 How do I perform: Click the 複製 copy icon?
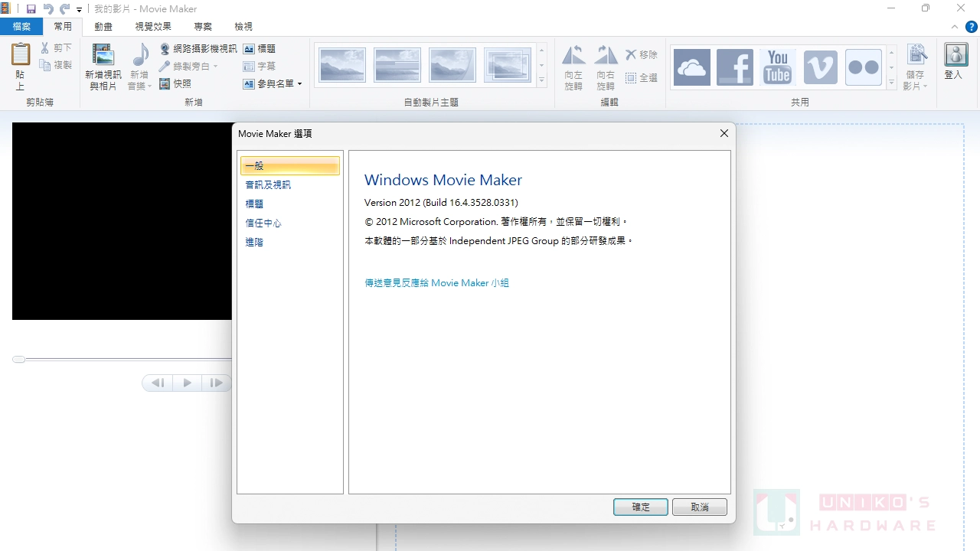click(x=45, y=66)
